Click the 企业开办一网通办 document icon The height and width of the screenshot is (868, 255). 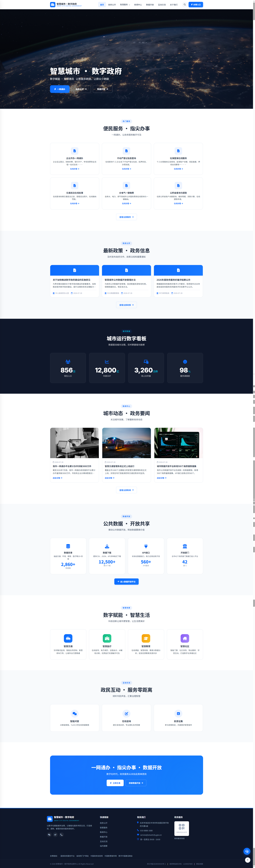75,151
